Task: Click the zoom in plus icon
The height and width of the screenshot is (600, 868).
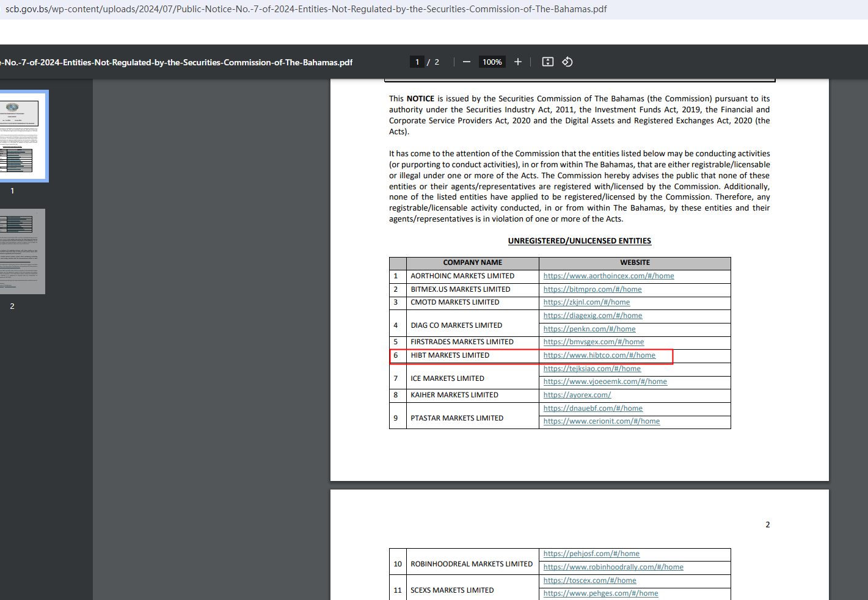Action: [x=518, y=62]
